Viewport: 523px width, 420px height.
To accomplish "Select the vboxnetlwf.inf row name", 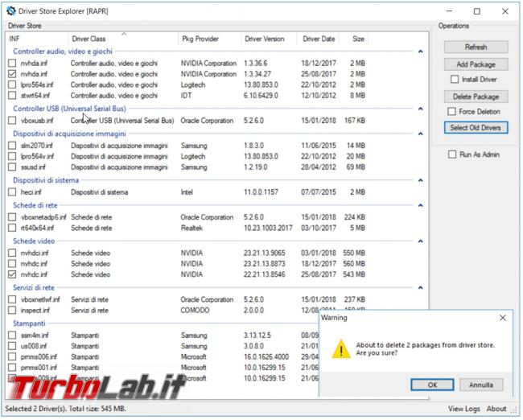I will (40, 299).
